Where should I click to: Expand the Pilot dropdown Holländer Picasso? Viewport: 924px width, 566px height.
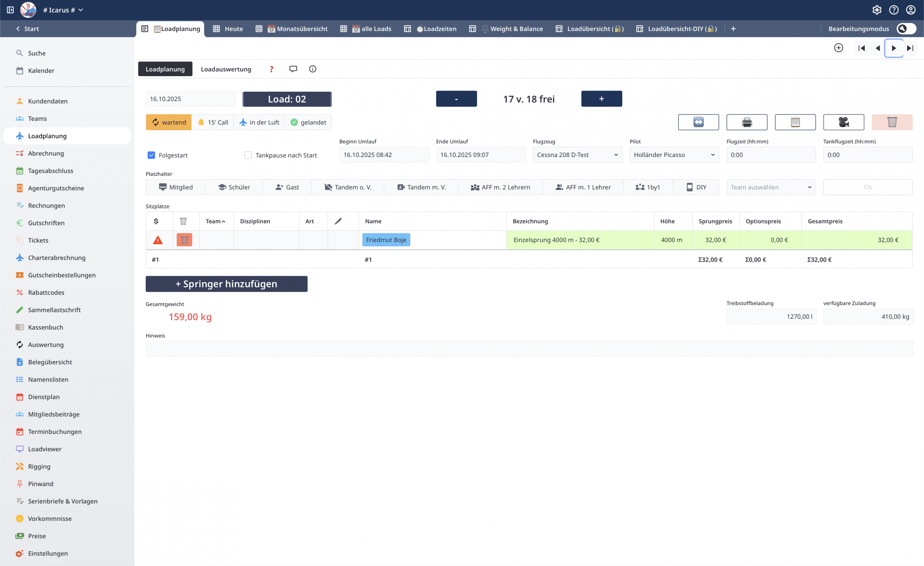(674, 155)
